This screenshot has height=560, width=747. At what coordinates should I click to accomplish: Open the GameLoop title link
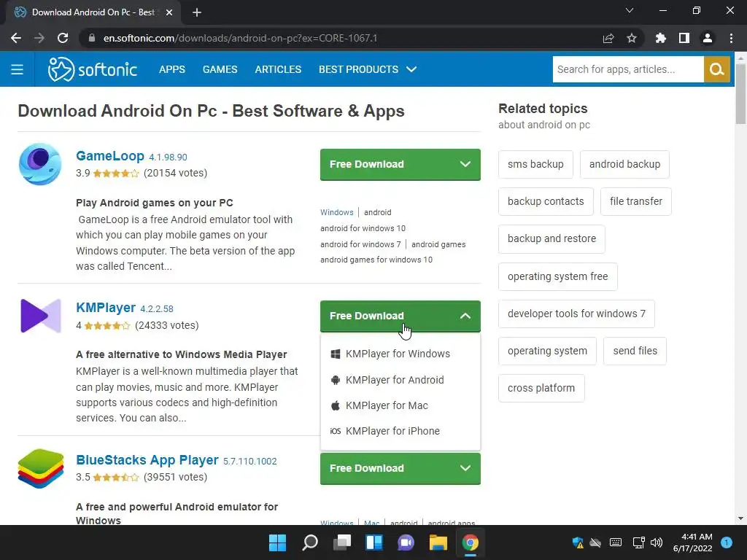coord(109,156)
